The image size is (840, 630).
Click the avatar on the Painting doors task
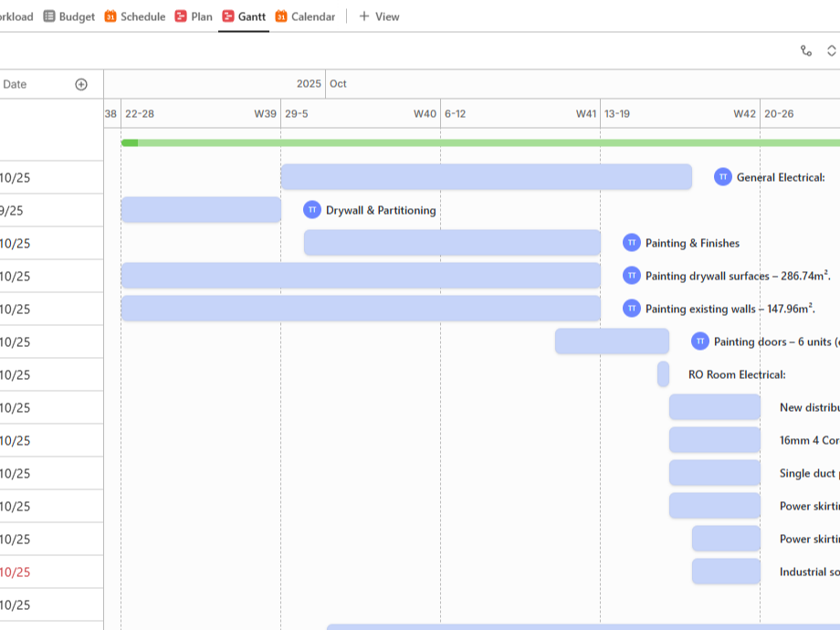(x=699, y=341)
